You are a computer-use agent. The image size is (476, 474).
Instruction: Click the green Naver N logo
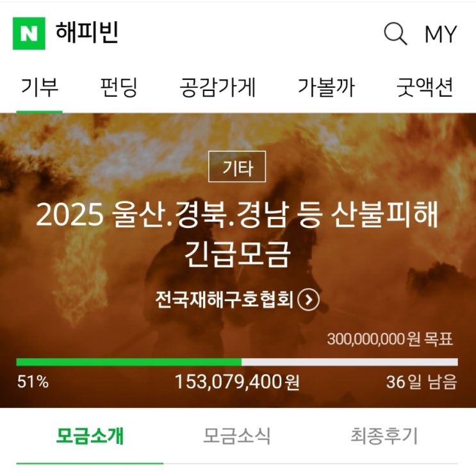pyautogui.click(x=29, y=33)
